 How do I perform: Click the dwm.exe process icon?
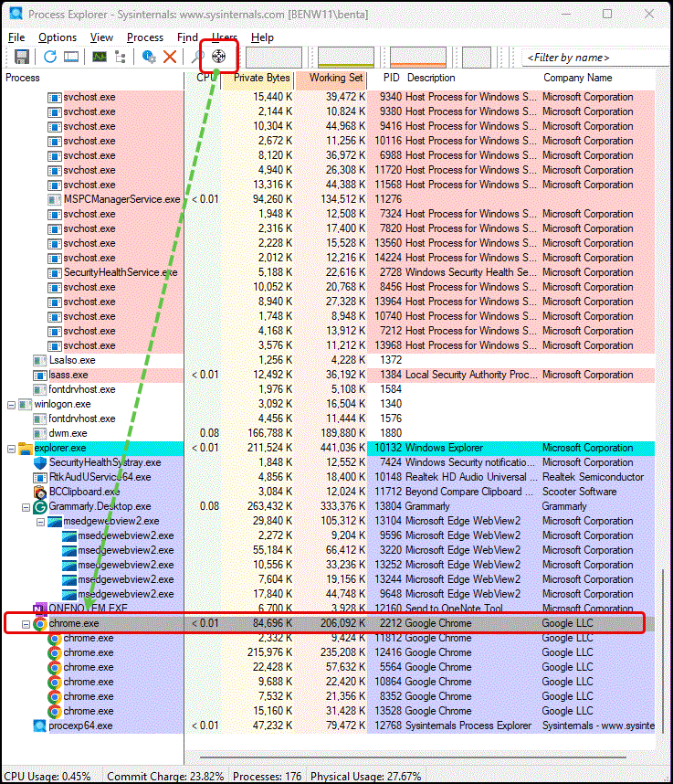40,433
